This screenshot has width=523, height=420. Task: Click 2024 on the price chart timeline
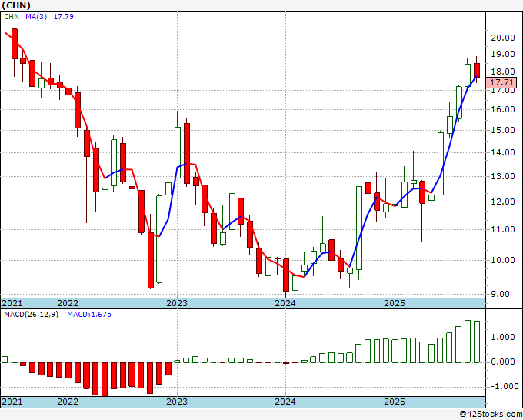click(x=285, y=303)
